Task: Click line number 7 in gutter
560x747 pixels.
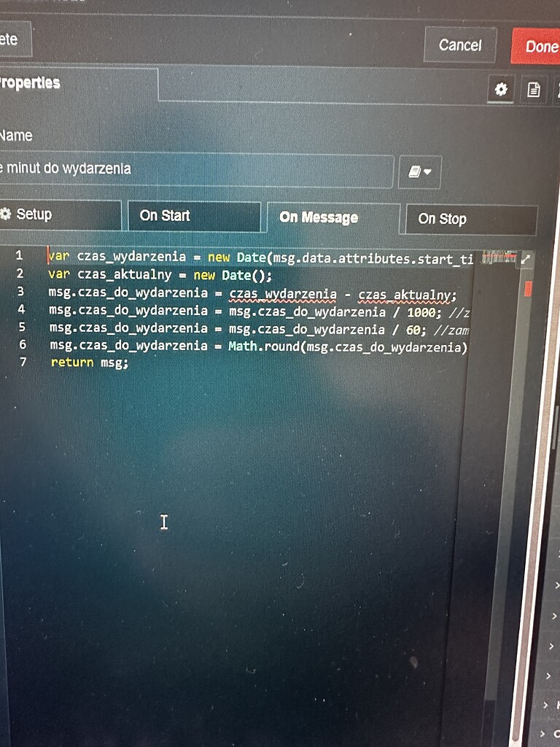Action: [x=23, y=361]
